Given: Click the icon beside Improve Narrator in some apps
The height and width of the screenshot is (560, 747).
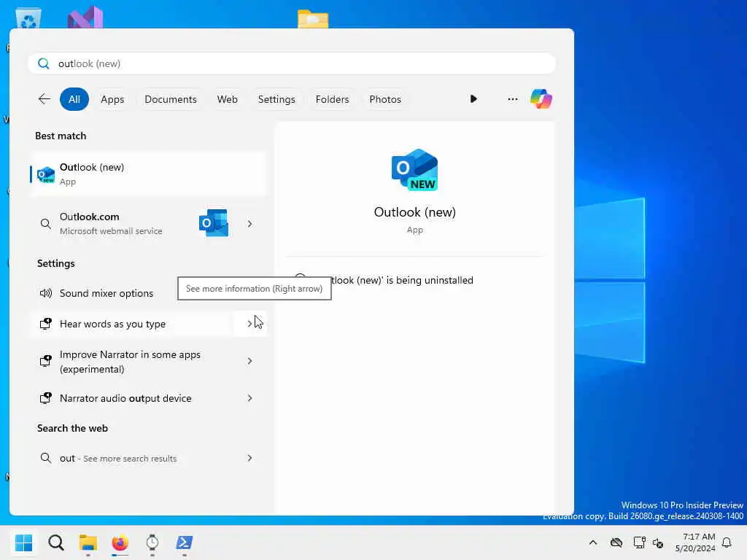Looking at the screenshot, I should tap(46, 361).
